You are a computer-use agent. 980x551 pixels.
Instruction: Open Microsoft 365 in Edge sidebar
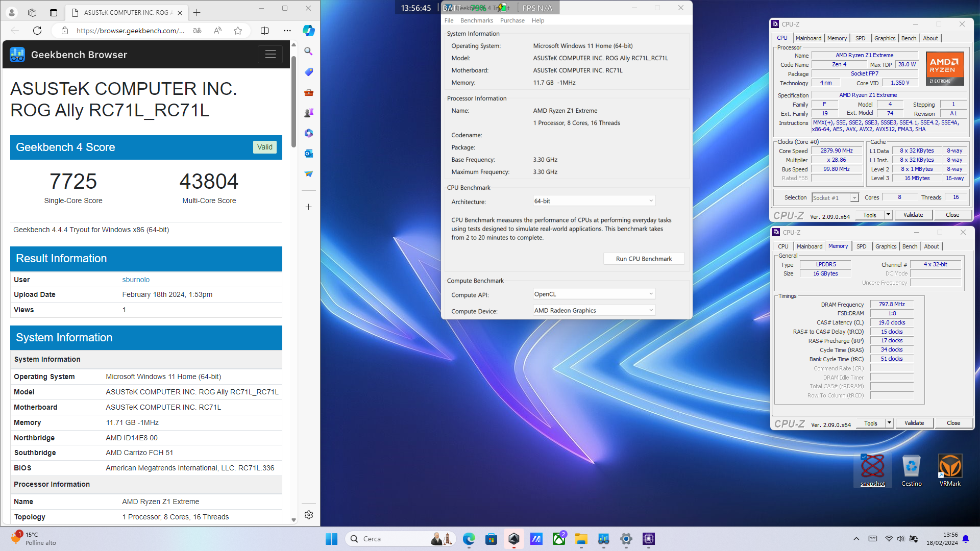pos(308,133)
